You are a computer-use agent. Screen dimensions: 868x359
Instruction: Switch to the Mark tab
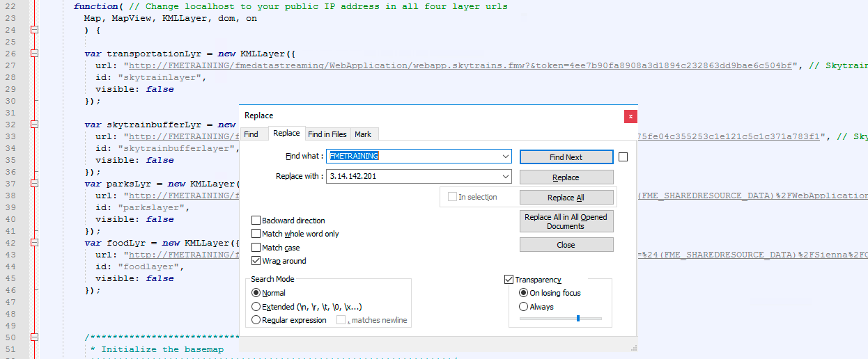pyautogui.click(x=363, y=134)
